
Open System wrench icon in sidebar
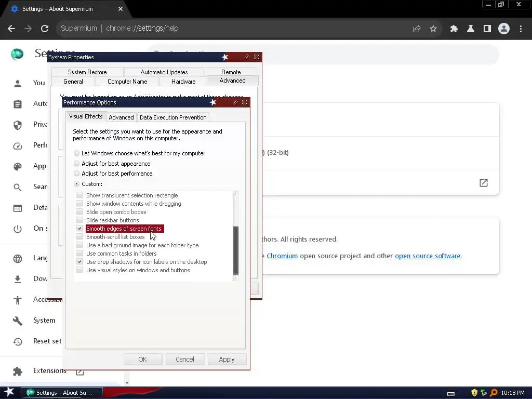[x=18, y=321]
